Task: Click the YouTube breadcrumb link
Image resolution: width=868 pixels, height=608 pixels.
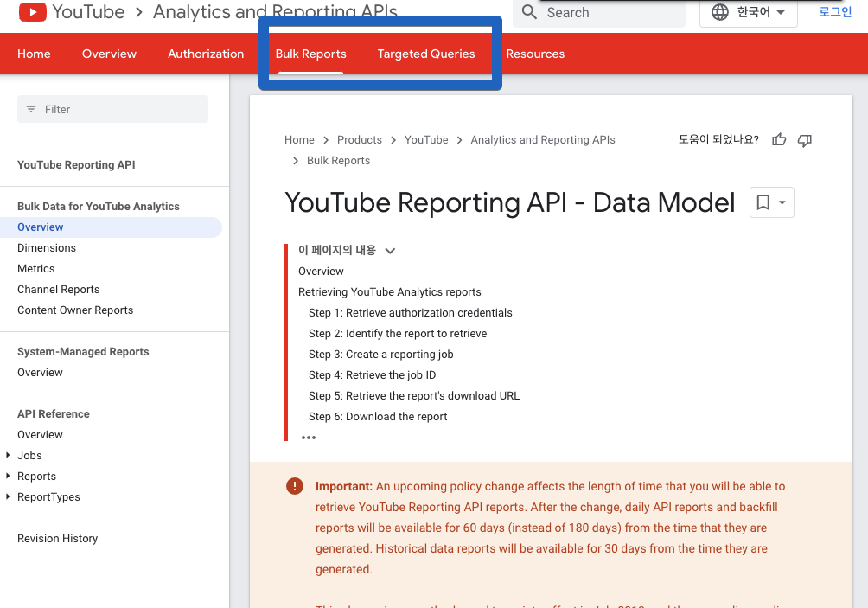Action: (x=426, y=139)
